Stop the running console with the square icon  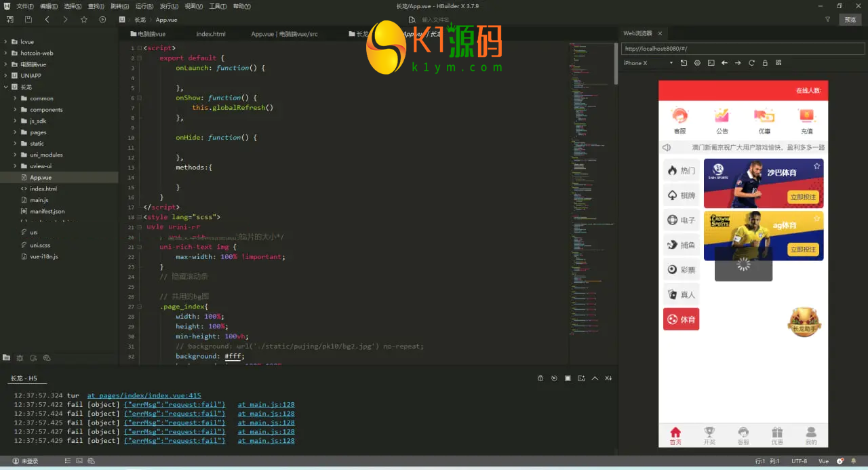click(568, 378)
